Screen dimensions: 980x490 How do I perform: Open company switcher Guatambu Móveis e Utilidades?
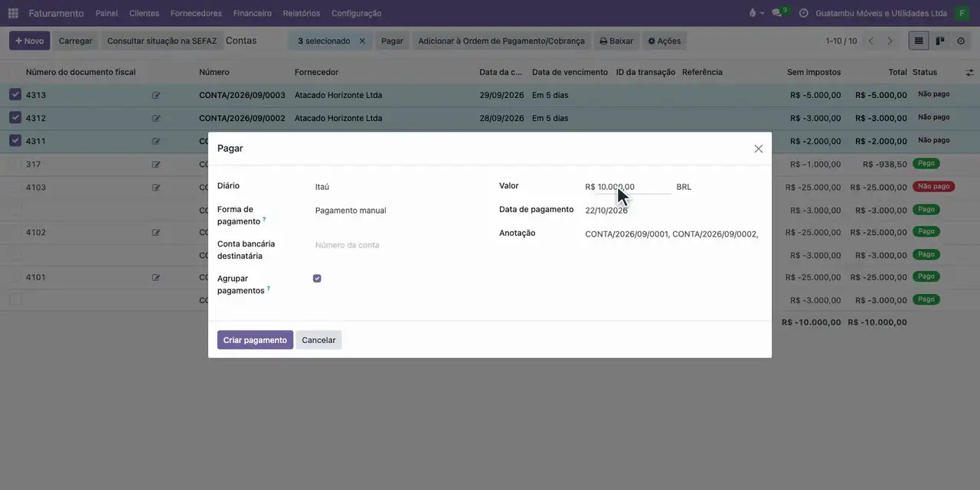coord(881,13)
